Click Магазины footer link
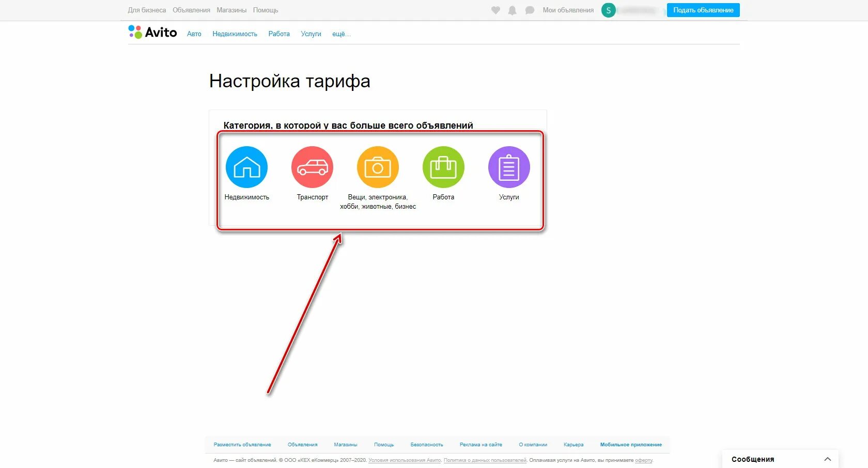 click(x=346, y=445)
